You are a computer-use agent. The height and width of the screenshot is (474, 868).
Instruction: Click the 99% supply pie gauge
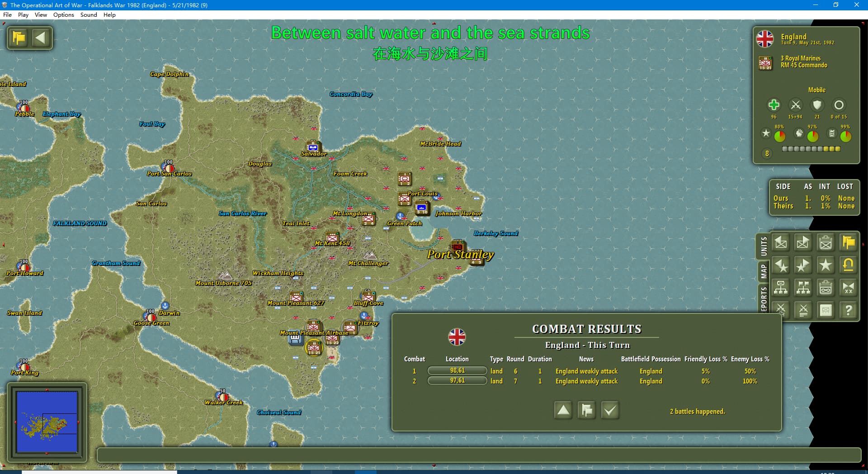click(x=845, y=136)
